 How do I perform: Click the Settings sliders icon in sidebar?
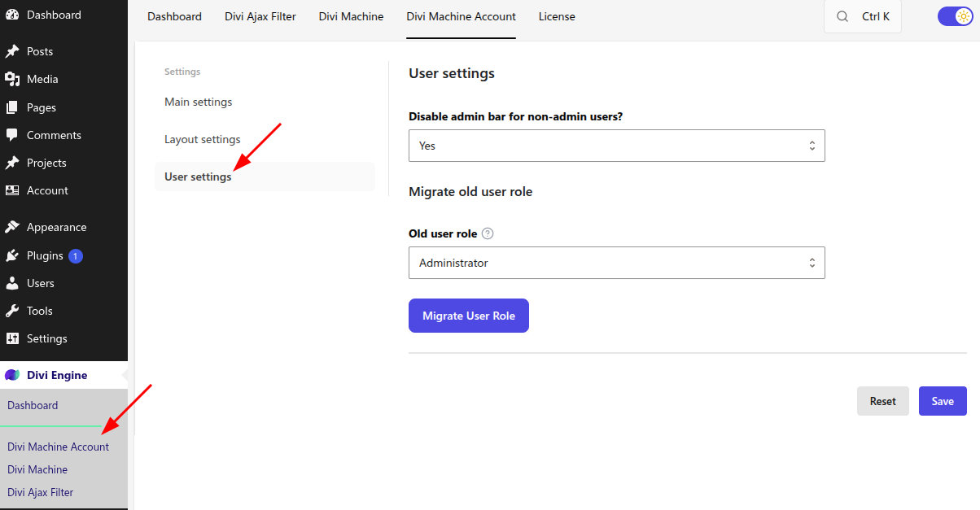12,338
